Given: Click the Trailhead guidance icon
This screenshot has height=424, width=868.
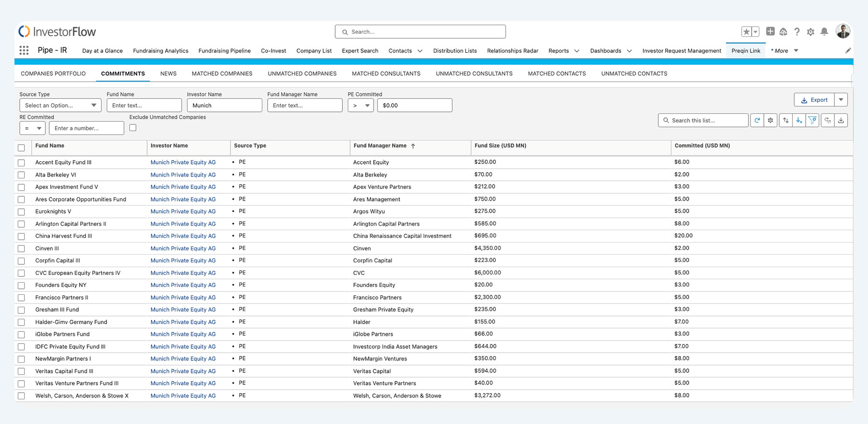Looking at the screenshot, I should pyautogui.click(x=783, y=32).
